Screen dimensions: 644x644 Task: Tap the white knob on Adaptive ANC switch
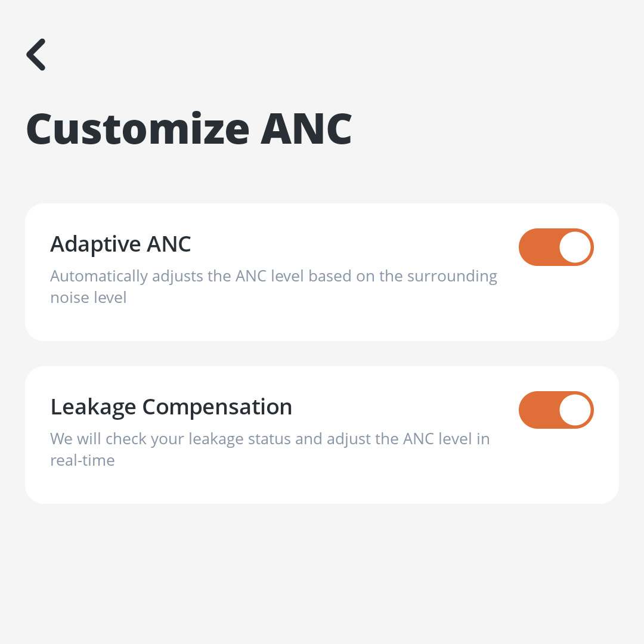(x=575, y=247)
